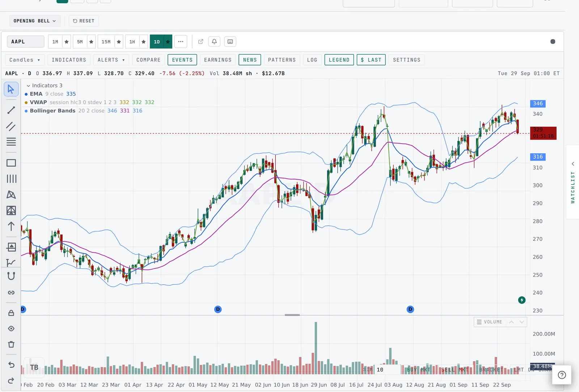Favorite the 1M timeframe star
This screenshot has height=392, width=579.
click(x=67, y=42)
